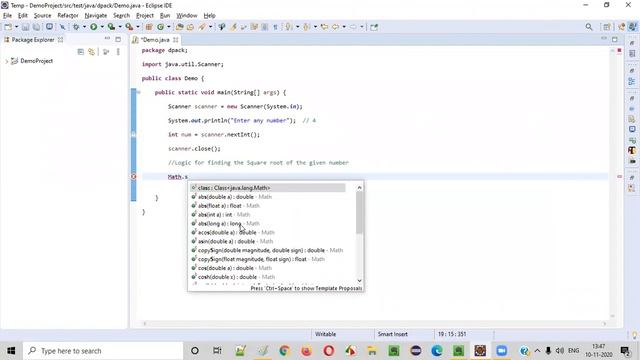Screen dimensions: 640x360
Task: Click the Pin Editor icon
Action: pos(374,27)
